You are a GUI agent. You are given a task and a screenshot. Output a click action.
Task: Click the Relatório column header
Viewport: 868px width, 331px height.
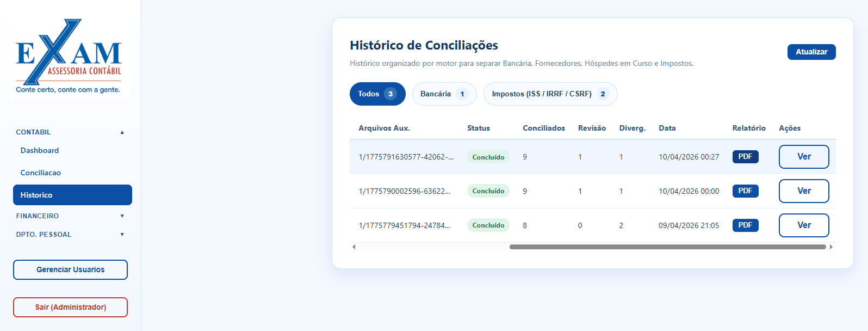click(x=749, y=128)
